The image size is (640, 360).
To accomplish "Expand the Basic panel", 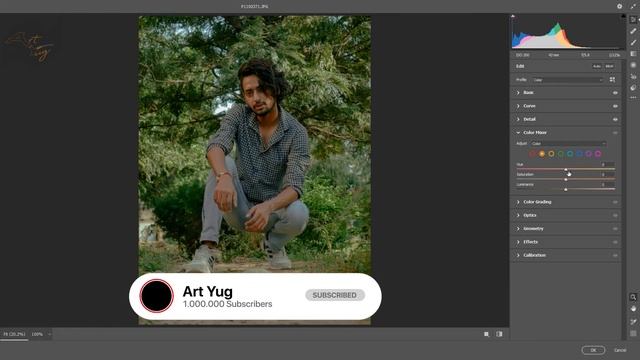I will click(518, 93).
